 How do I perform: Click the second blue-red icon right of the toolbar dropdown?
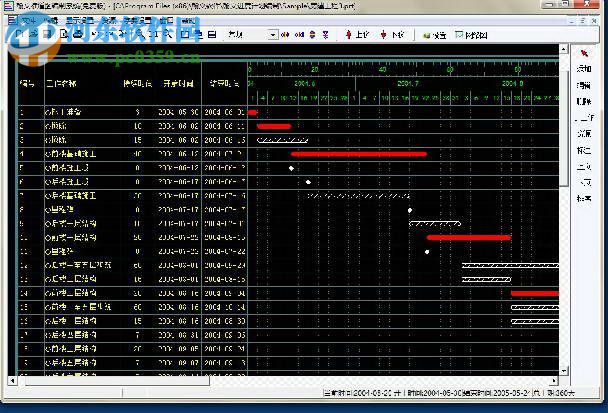(299, 35)
